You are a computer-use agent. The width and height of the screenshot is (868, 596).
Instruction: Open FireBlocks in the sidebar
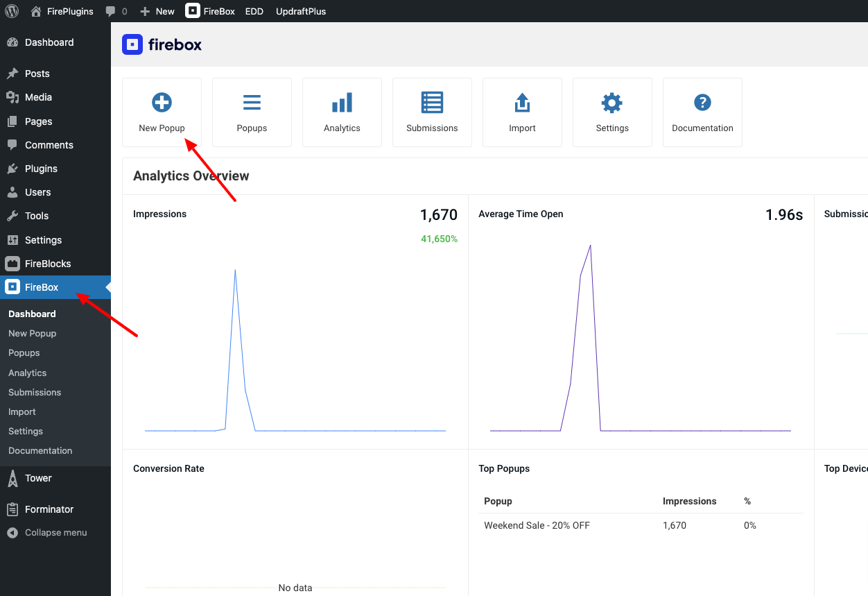click(x=55, y=264)
